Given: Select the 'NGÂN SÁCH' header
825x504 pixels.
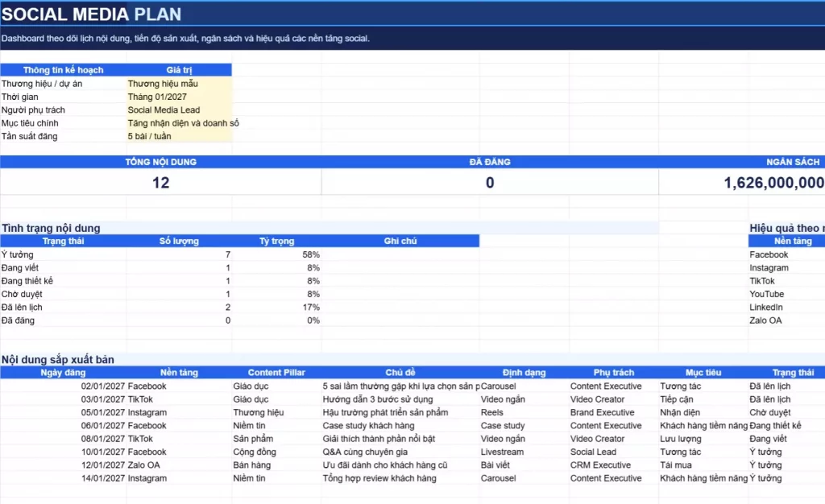Looking at the screenshot, I should pyautogui.click(x=742, y=162).
